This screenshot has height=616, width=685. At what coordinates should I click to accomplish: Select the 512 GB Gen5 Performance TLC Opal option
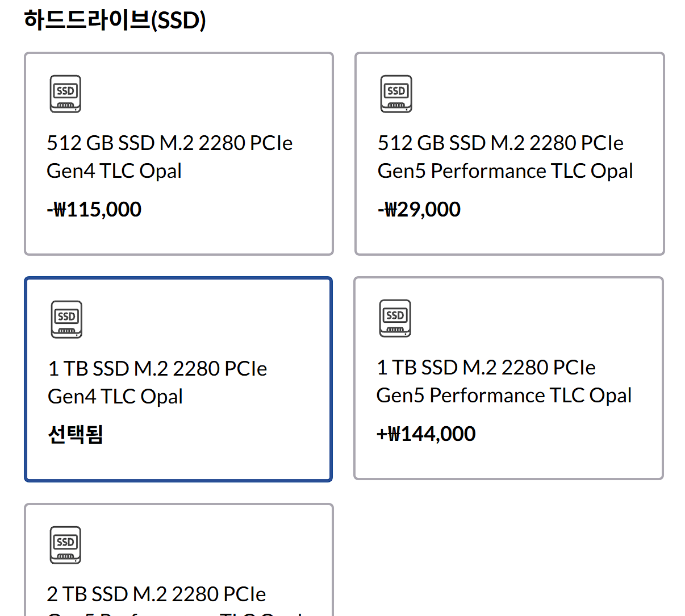coord(509,153)
